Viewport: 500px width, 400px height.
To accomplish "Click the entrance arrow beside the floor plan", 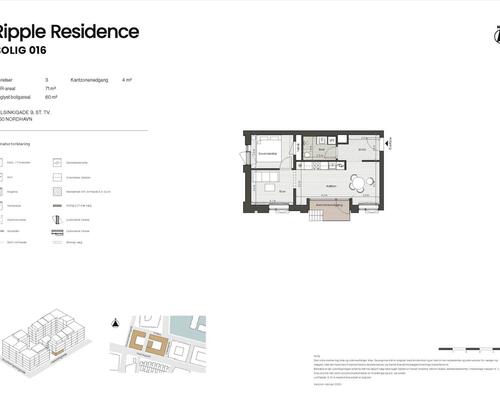I will point(387,144).
